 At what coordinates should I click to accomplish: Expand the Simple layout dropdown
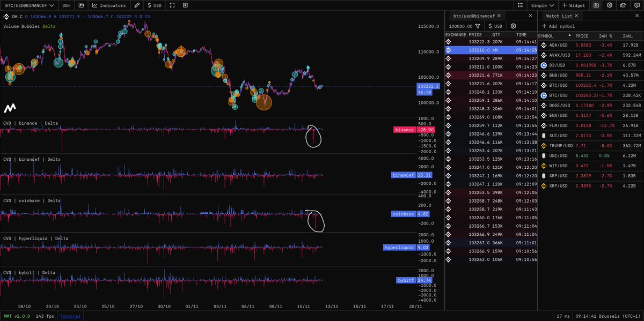[x=544, y=5]
